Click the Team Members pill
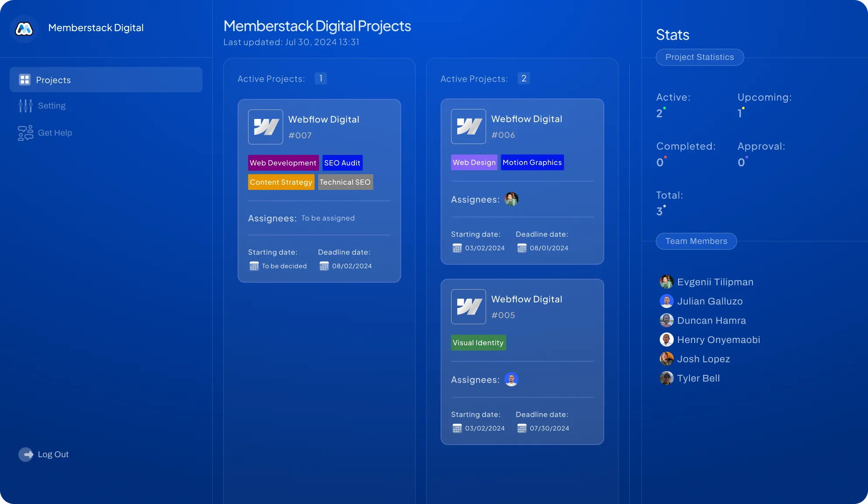This screenshot has width=868, height=504. [x=696, y=241]
